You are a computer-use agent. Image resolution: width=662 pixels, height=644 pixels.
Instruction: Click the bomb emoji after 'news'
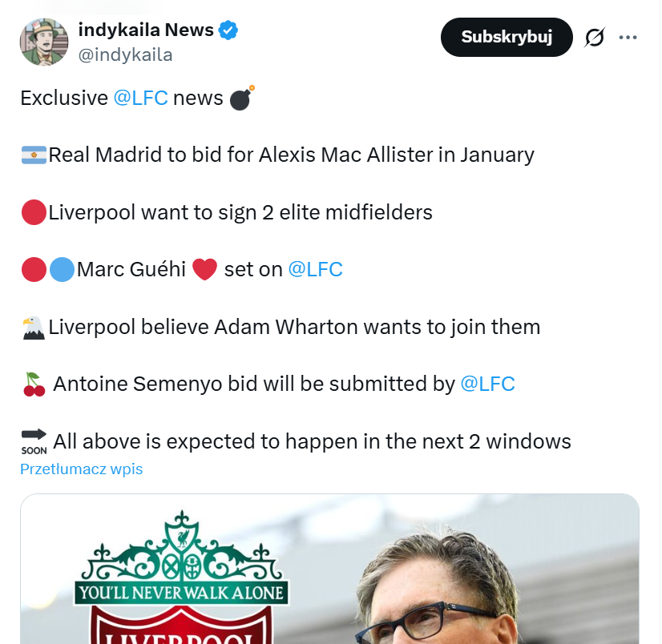pyautogui.click(x=241, y=98)
